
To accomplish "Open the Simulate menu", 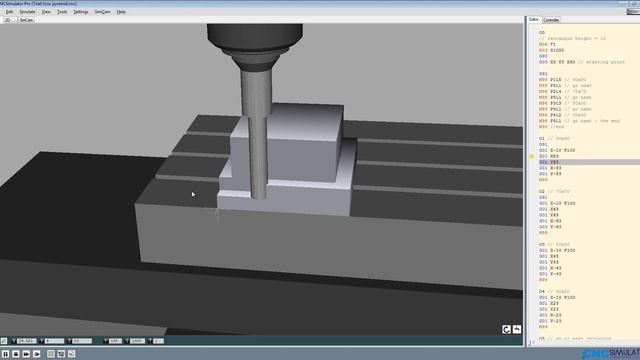I will coord(27,12).
